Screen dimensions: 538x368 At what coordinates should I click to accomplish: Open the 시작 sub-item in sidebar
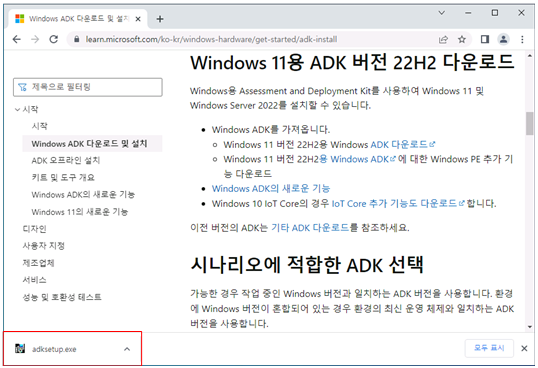click(40, 126)
